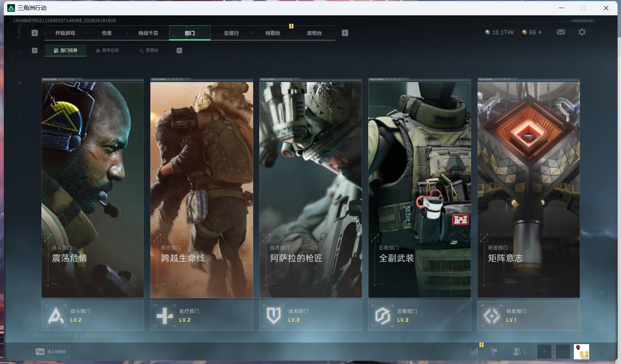Click the E next-tab key icon
Screen dimensions: 621x364
[x=345, y=33]
